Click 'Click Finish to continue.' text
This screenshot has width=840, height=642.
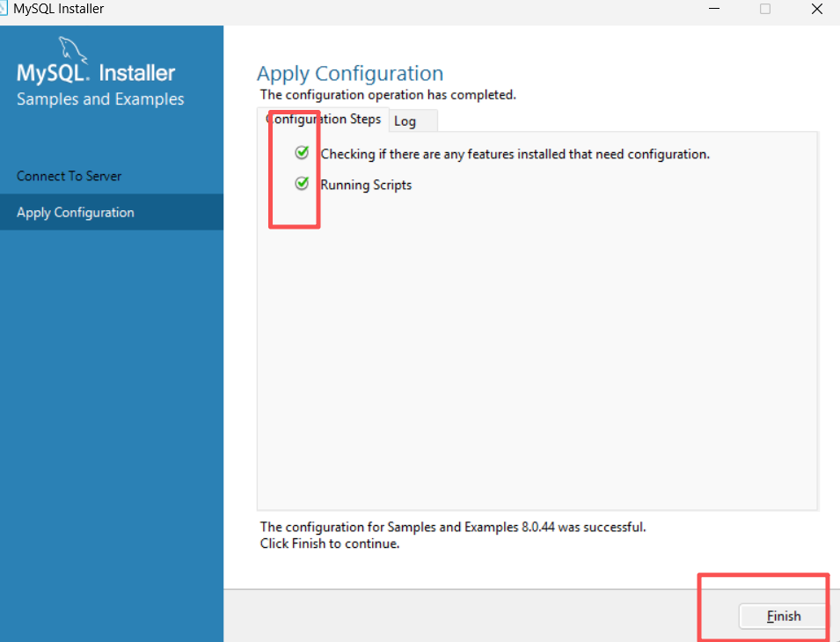coord(330,544)
